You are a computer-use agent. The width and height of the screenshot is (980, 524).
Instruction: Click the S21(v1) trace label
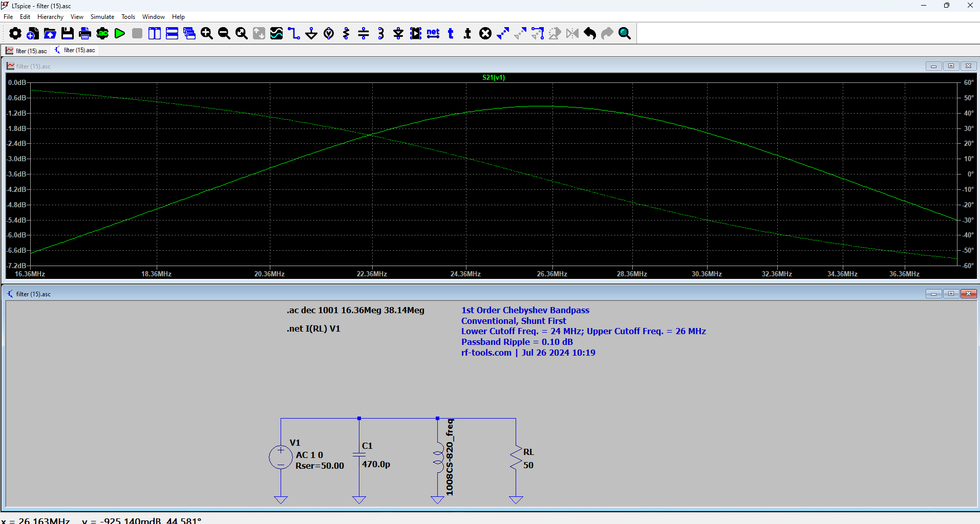coord(494,77)
